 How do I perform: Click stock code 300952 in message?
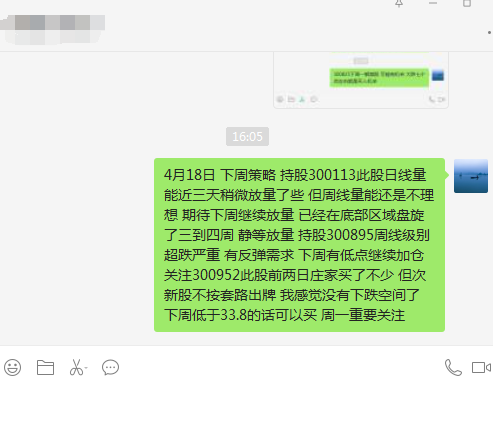[x=216, y=275]
